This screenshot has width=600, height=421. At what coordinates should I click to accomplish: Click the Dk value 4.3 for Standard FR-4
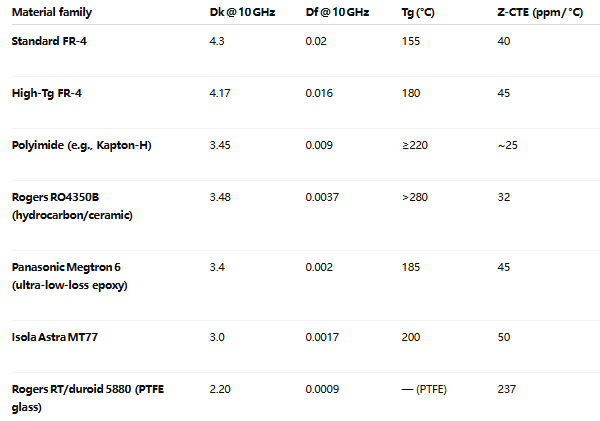pos(218,40)
